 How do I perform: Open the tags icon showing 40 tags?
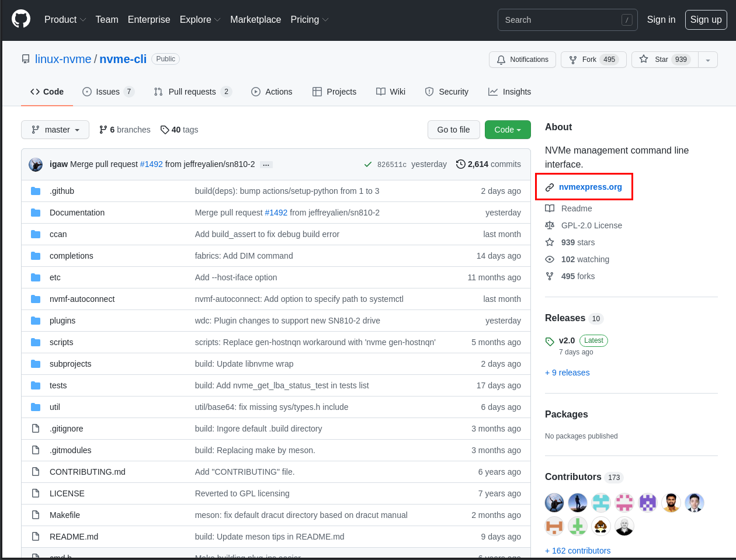165,130
